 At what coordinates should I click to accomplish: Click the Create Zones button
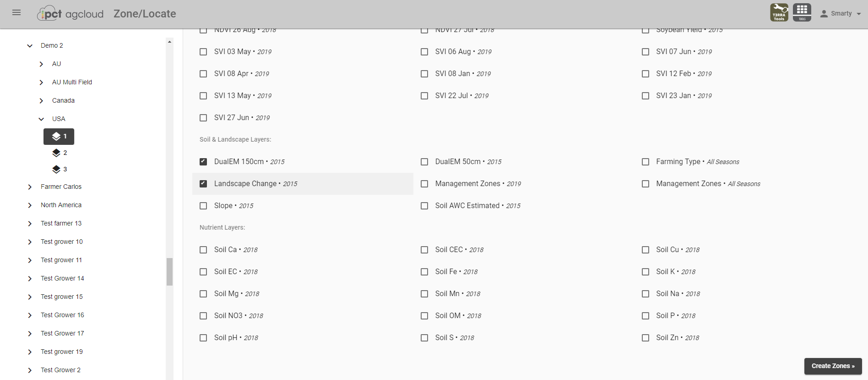click(833, 366)
